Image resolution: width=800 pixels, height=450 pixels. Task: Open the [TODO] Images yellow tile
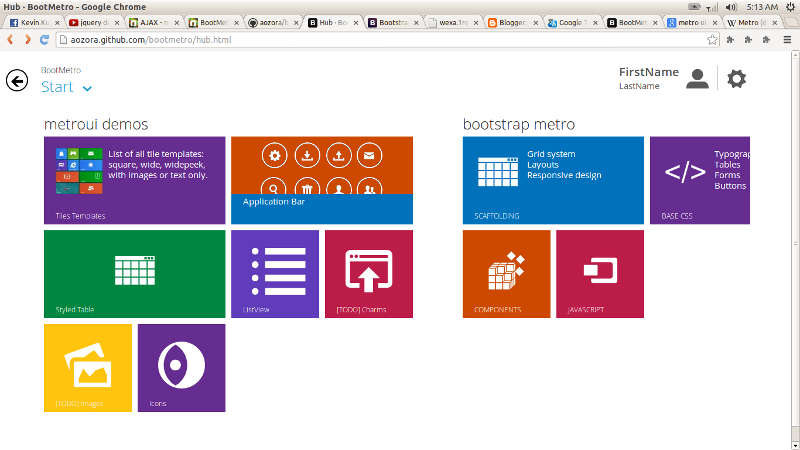click(88, 368)
